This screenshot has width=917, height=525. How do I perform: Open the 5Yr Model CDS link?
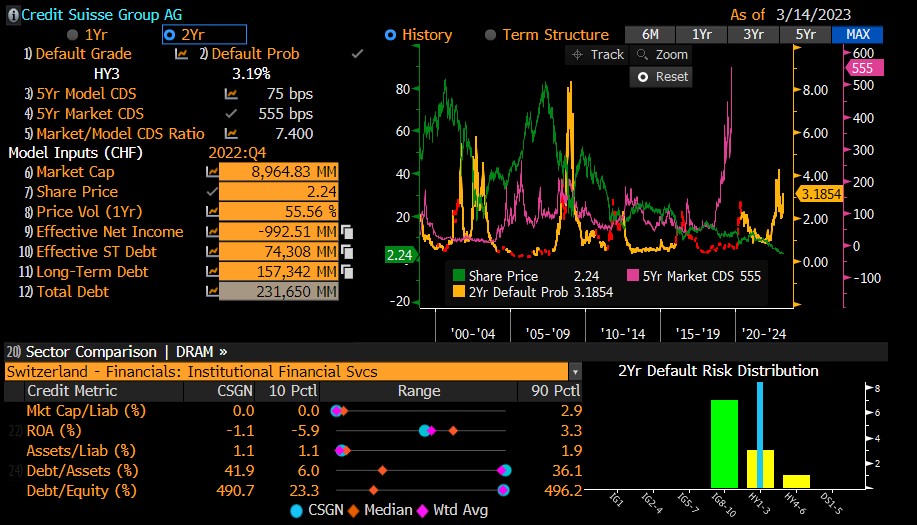tap(86, 94)
